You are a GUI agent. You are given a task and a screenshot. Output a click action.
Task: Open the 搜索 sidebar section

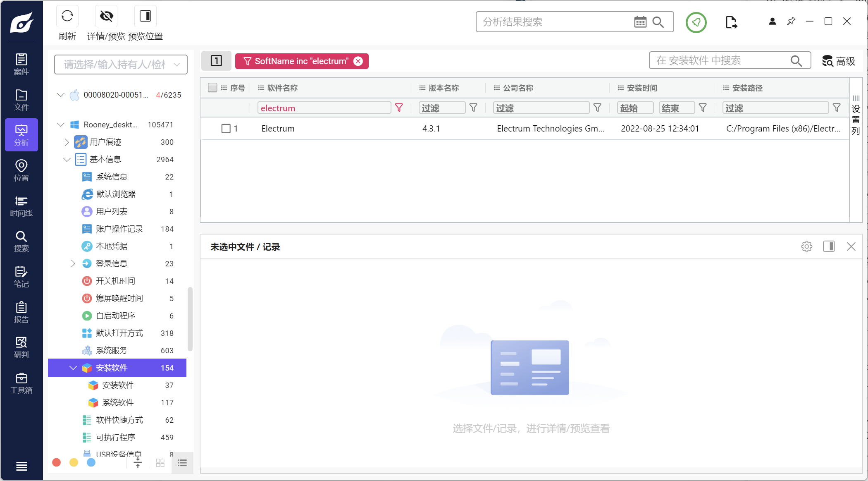(x=21, y=241)
